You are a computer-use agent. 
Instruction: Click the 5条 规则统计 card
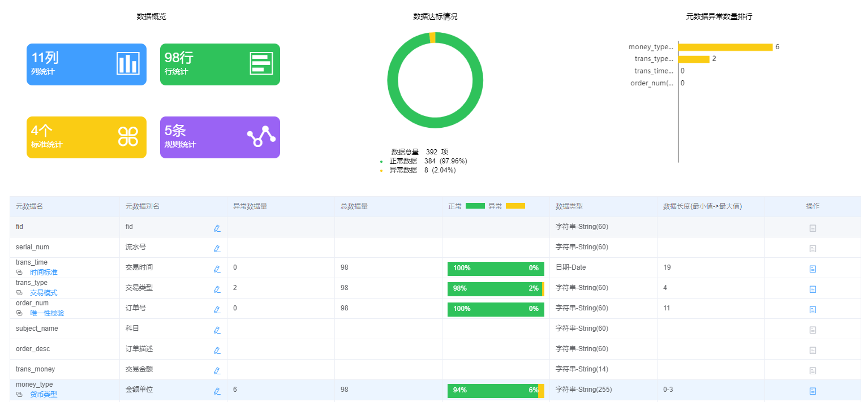pos(220,137)
